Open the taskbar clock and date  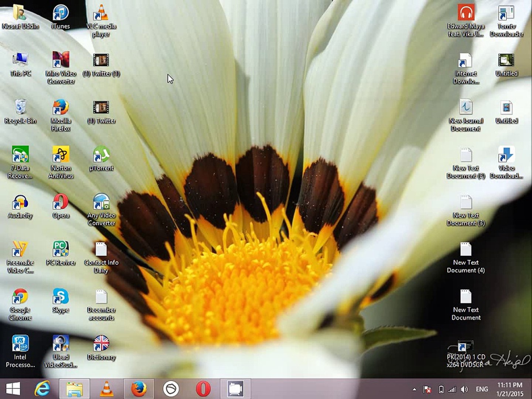pyautogui.click(x=509, y=389)
